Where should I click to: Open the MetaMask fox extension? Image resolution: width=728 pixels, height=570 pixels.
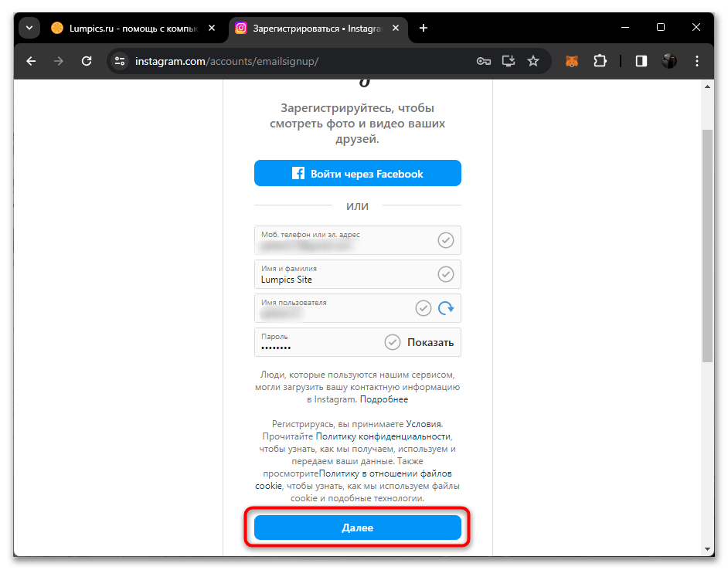[x=572, y=61]
